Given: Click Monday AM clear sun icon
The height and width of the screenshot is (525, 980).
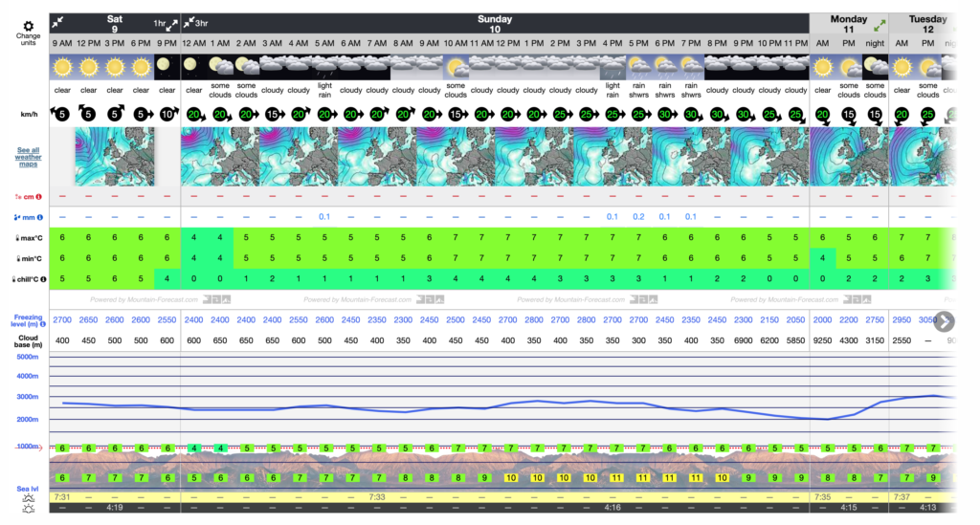Looking at the screenshot, I should pyautogui.click(x=823, y=68).
